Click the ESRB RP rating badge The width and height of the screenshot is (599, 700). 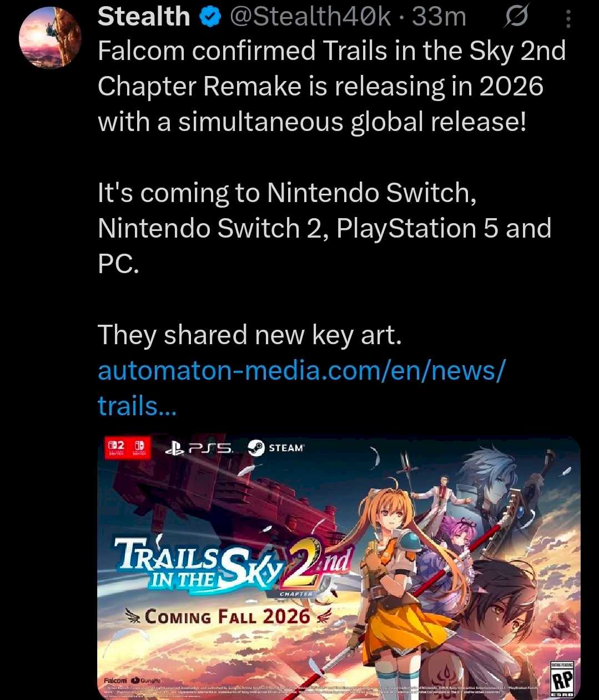pyautogui.click(x=564, y=679)
